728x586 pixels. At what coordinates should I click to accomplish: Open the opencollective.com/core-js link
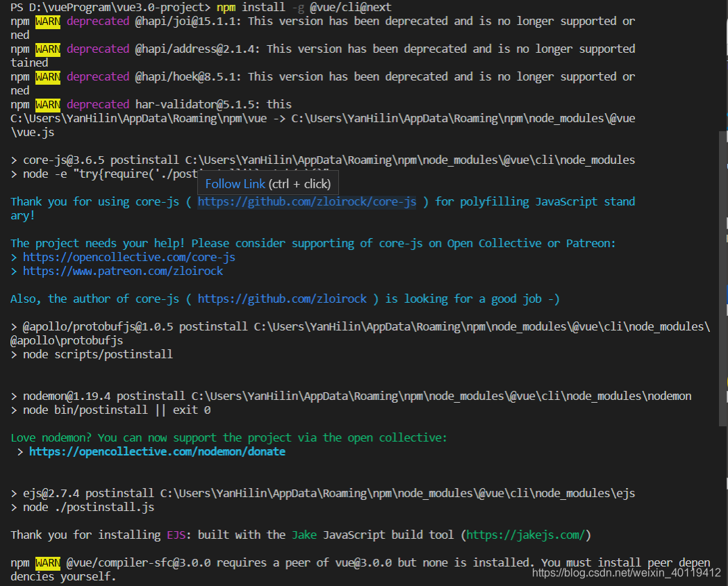click(129, 258)
